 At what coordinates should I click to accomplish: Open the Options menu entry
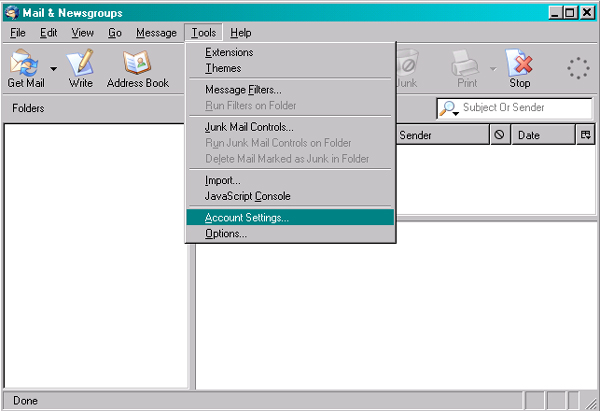tap(226, 234)
